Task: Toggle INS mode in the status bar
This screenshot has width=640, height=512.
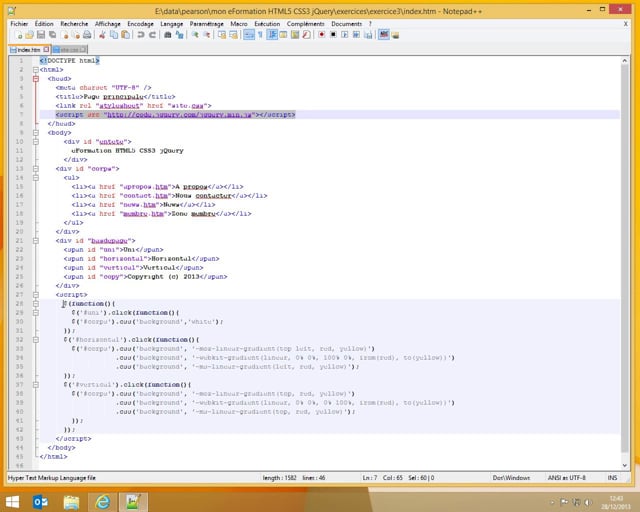Action: pos(612,478)
